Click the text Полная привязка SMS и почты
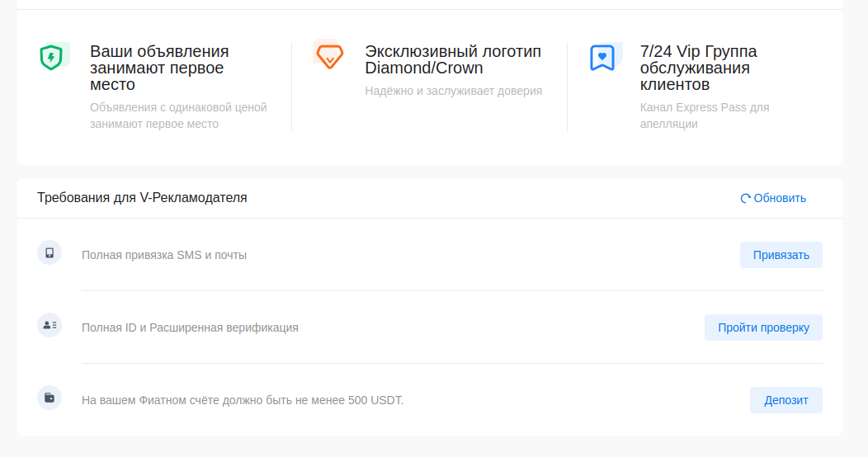Viewport: 868px width, 457px height. [x=164, y=255]
